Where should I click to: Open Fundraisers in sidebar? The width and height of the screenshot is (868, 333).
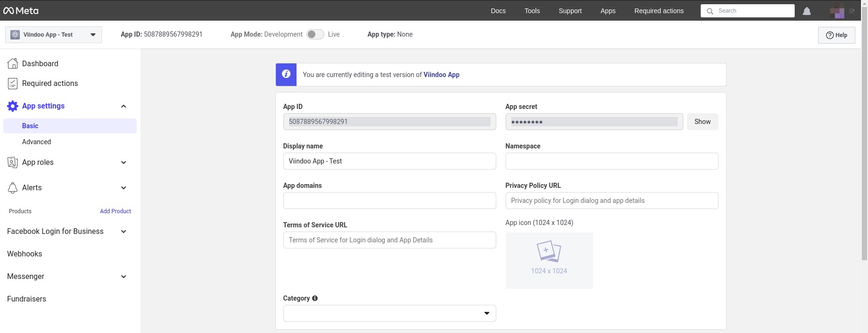click(27, 299)
